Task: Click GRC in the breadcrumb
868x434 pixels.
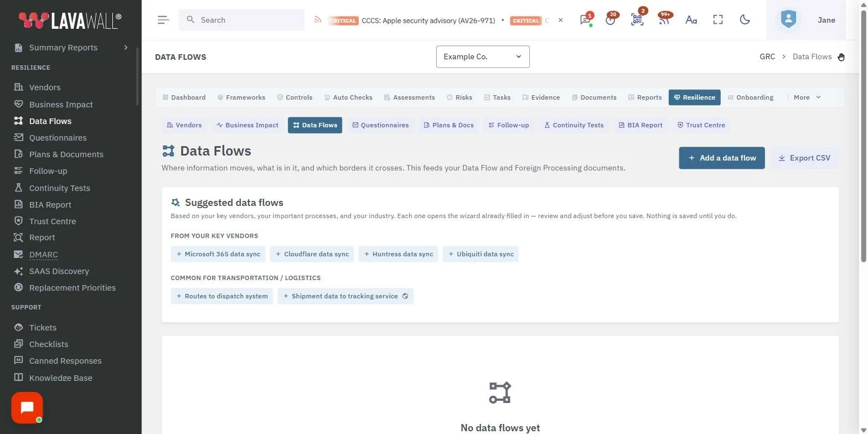Action: pyautogui.click(x=767, y=56)
